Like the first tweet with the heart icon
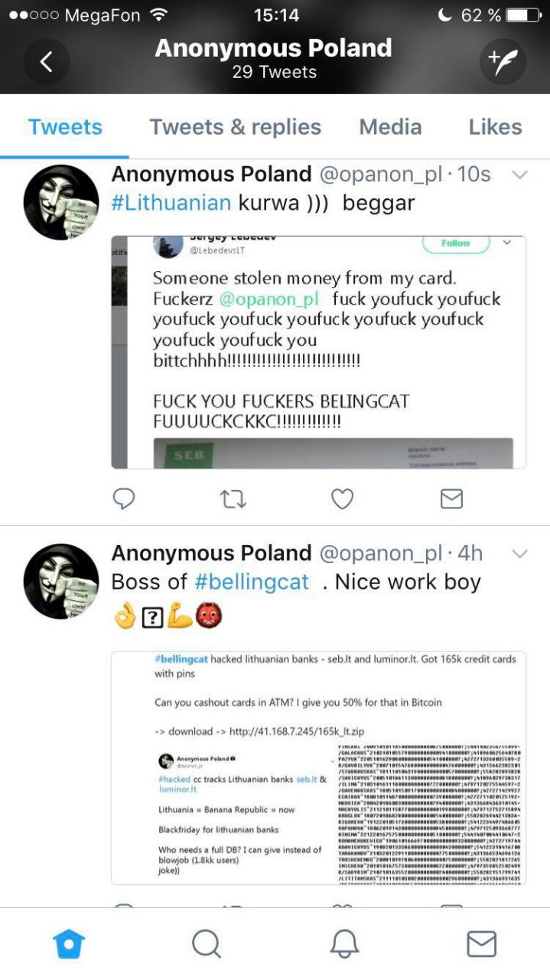The image size is (550, 980). click(342, 499)
